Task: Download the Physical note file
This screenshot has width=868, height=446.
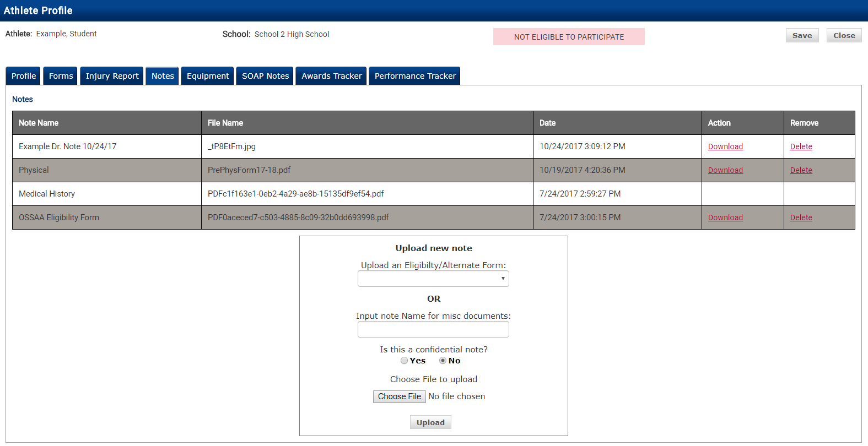Action: click(725, 170)
